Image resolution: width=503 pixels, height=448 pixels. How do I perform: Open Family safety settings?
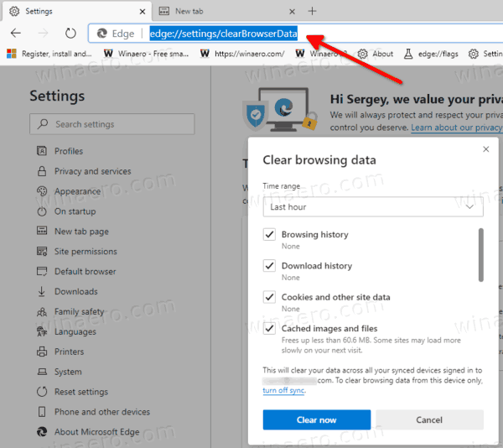point(80,311)
